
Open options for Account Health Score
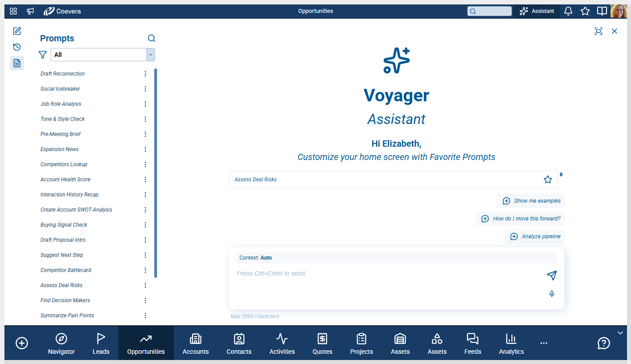tap(145, 180)
